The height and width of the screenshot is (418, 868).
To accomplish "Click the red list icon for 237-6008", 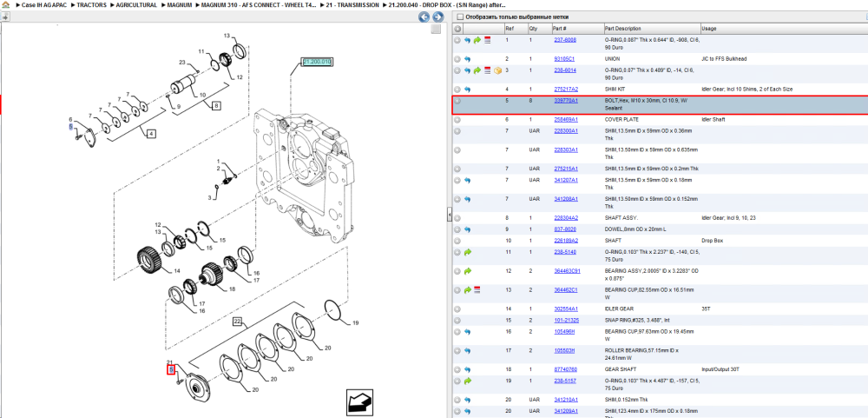I will tap(487, 40).
